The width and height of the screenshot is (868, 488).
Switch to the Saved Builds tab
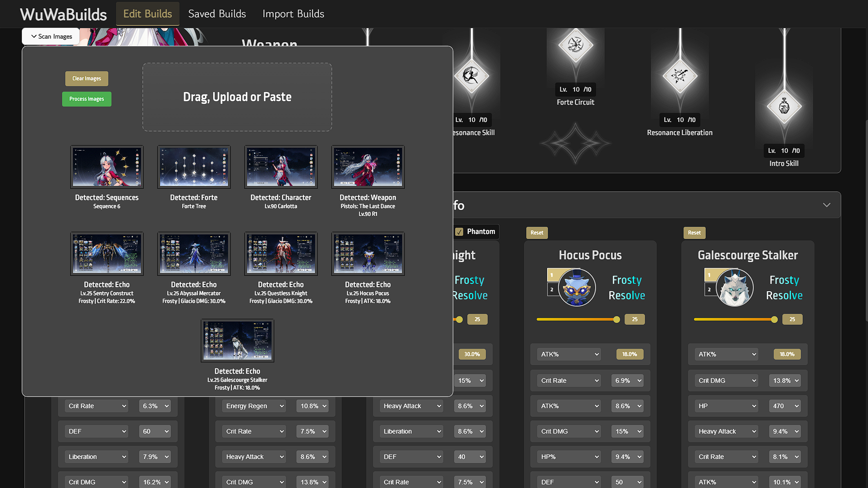pyautogui.click(x=217, y=14)
